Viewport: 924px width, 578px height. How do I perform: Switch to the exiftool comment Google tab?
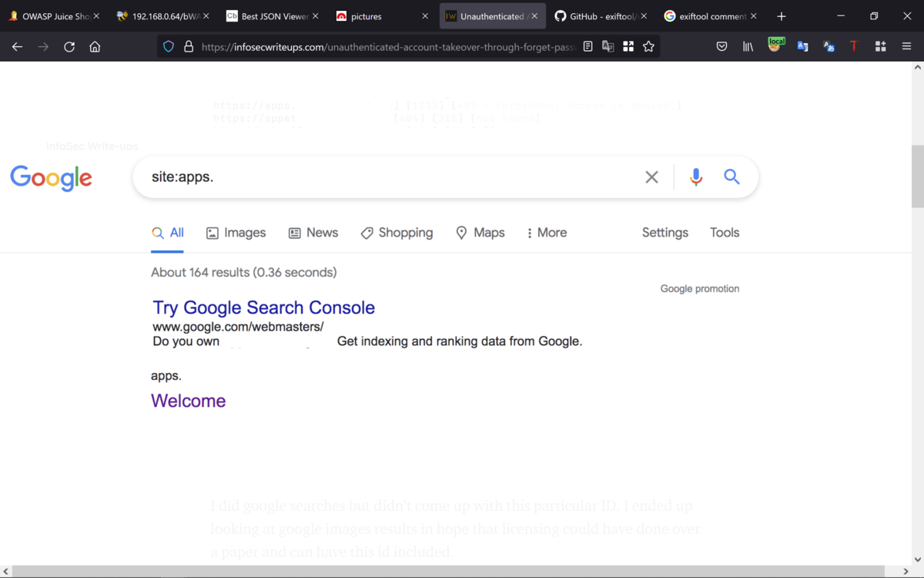point(710,16)
